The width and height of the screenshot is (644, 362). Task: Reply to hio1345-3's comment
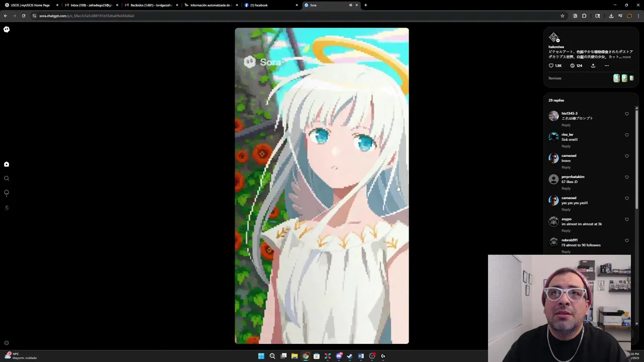click(x=566, y=125)
